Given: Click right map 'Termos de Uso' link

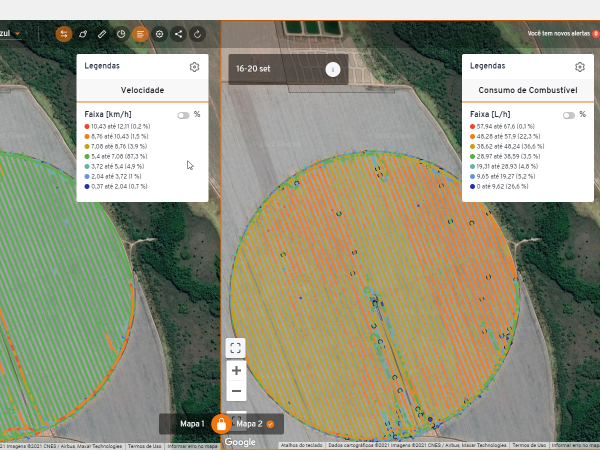Looking at the screenshot, I should point(529,446).
